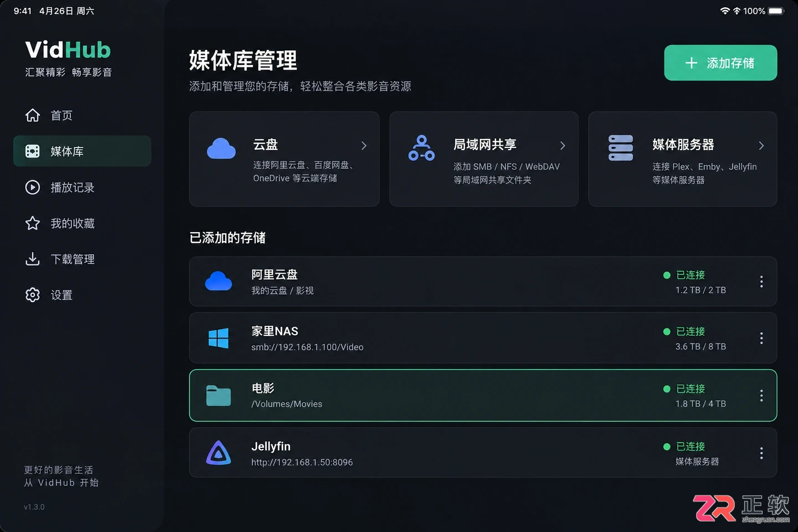Open 下载管理 in sidebar
Screen dimensions: 798x532
point(82,259)
